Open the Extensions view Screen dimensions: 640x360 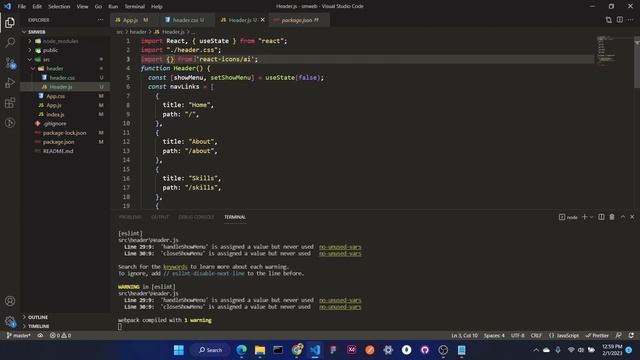10,103
